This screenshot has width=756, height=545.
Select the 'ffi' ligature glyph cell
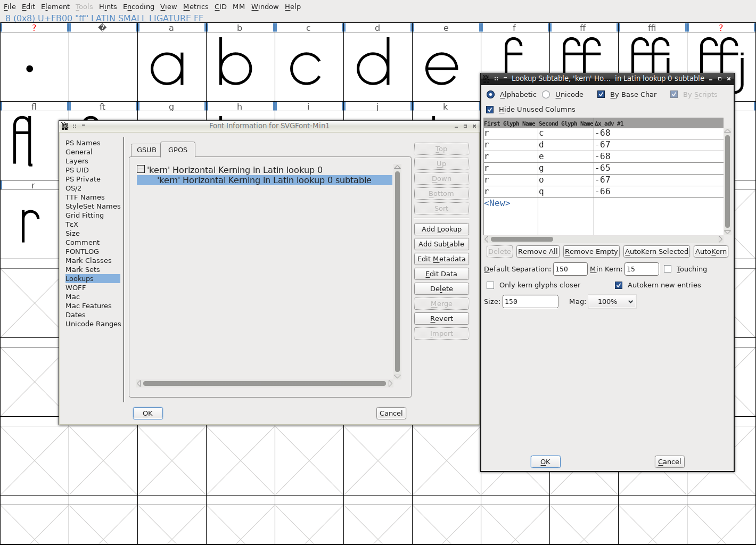click(x=652, y=52)
